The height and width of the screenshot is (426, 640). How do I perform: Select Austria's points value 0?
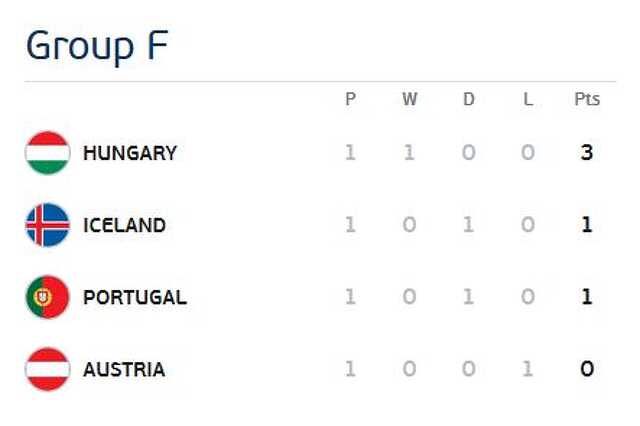point(587,369)
